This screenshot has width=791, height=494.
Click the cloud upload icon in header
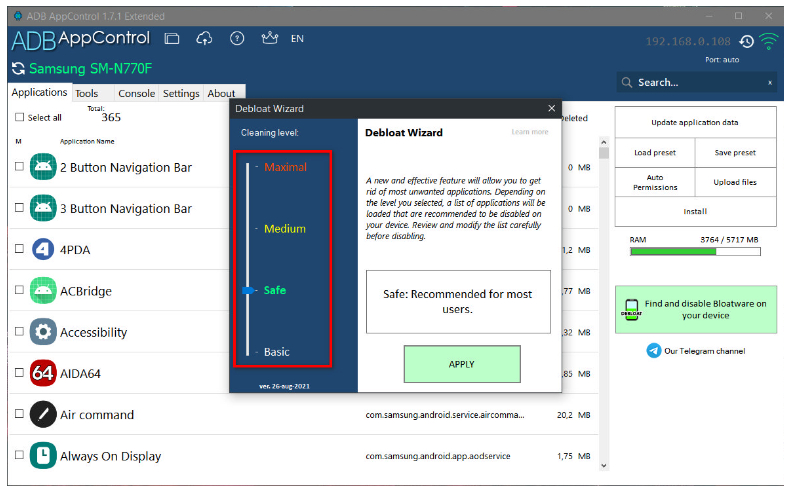[204, 39]
